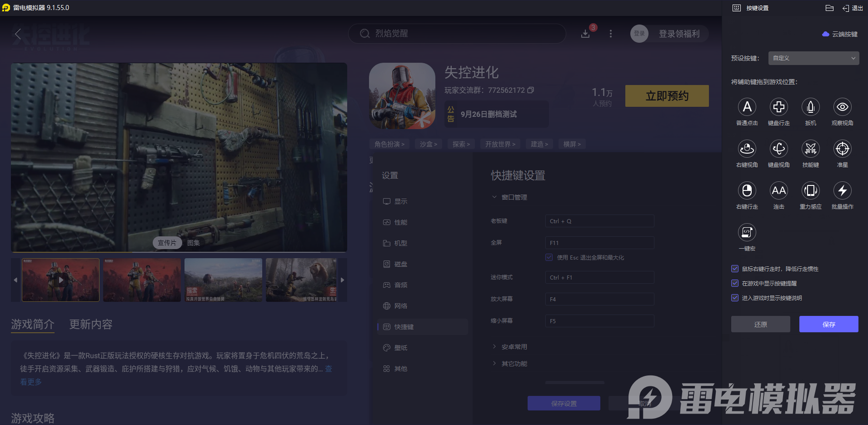Select the 普通点击 key mapping icon
This screenshot has width=868, height=425.
tap(747, 107)
